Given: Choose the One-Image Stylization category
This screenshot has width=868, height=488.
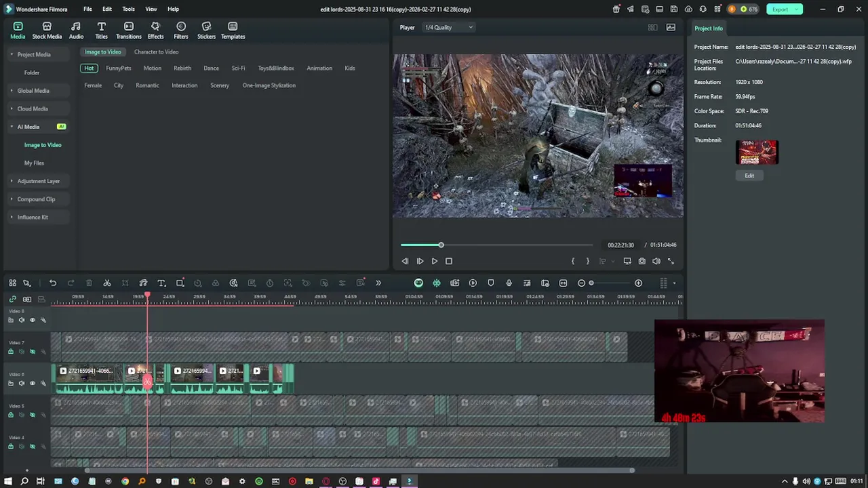Looking at the screenshot, I should point(269,85).
